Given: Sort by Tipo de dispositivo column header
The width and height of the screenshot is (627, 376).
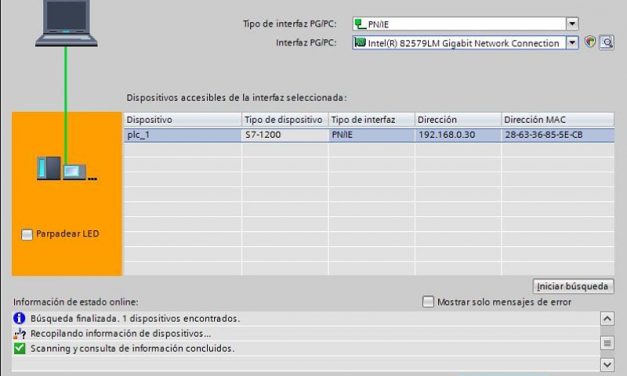Looking at the screenshot, I should coord(285,120).
